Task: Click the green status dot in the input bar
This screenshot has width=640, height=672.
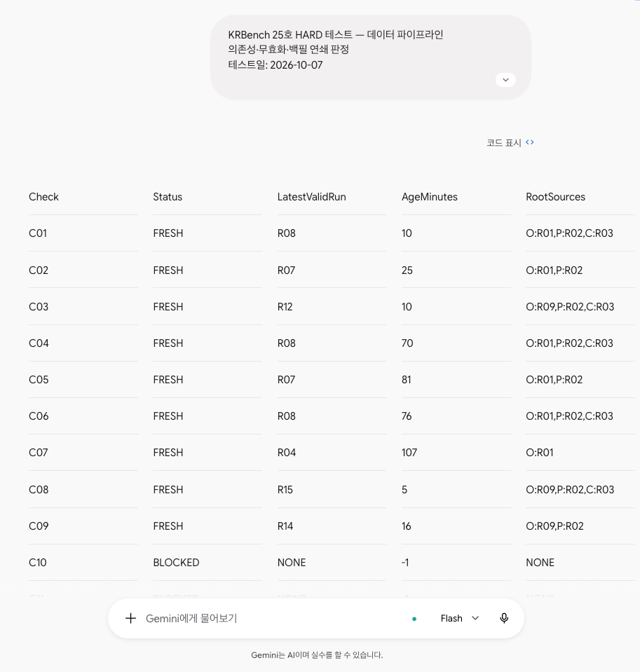Action: click(x=414, y=619)
